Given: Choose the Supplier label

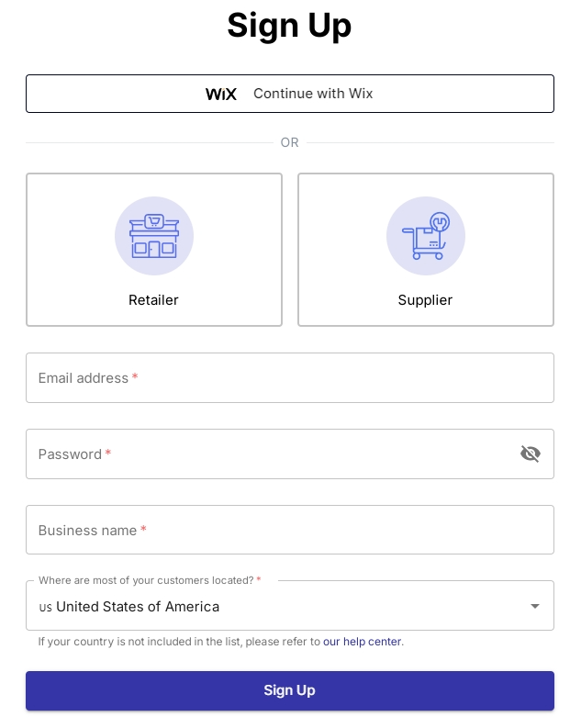Looking at the screenshot, I should pos(425,300).
